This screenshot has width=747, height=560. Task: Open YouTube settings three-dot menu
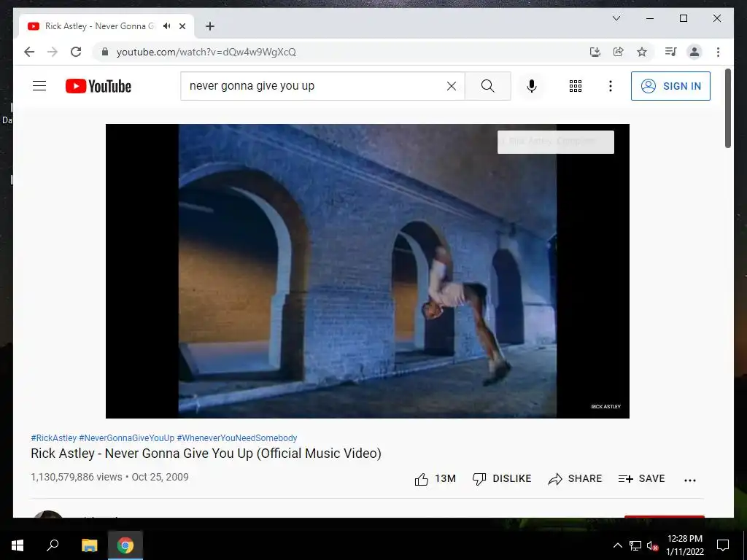[611, 86]
